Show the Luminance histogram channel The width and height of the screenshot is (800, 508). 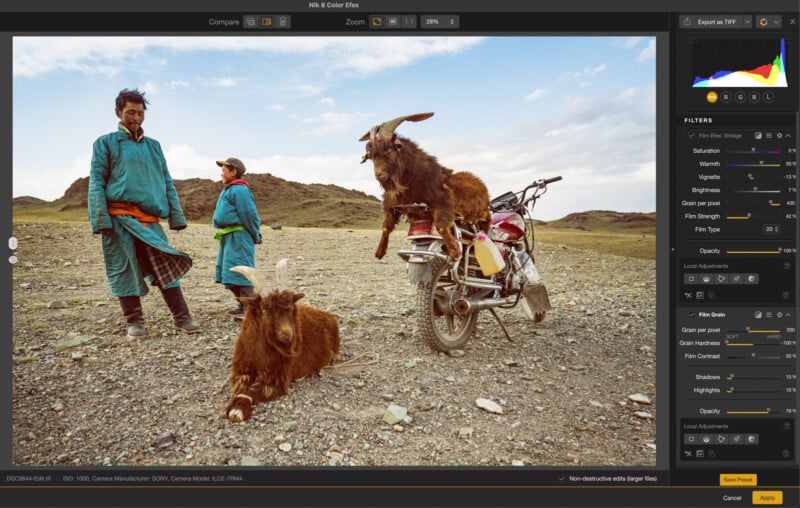tap(768, 97)
